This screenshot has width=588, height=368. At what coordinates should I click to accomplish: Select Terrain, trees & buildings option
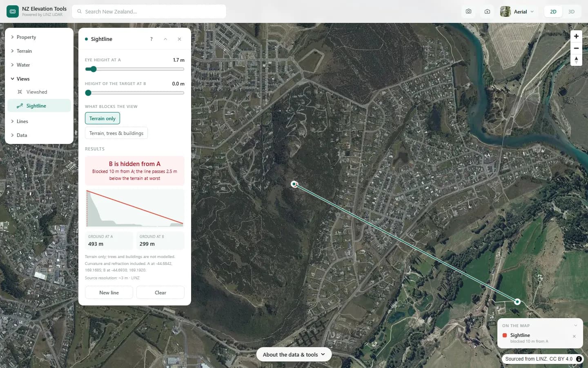(x=116, y=133)
